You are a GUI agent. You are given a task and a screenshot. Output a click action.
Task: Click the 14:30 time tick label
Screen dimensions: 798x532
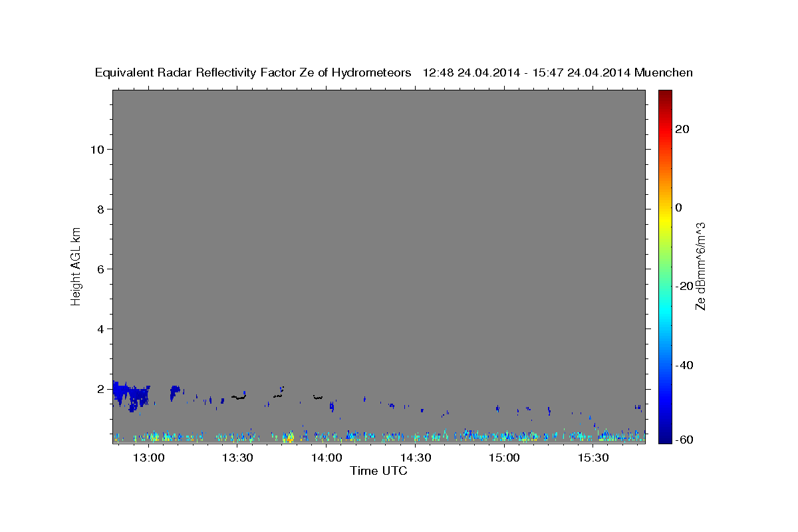[415, 458]
